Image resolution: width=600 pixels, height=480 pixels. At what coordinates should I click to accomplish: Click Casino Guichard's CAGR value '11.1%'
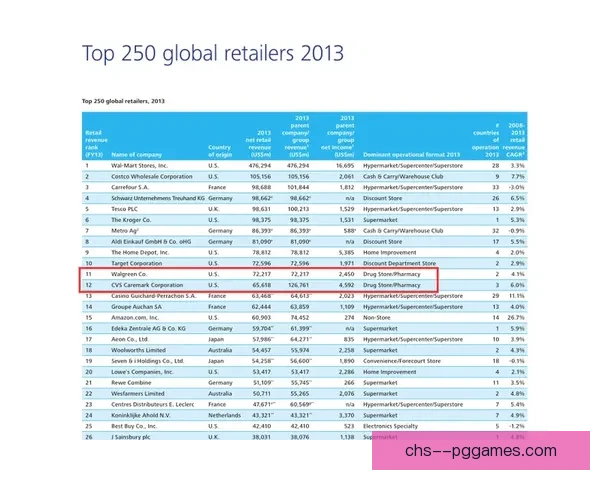pos(516,296)
